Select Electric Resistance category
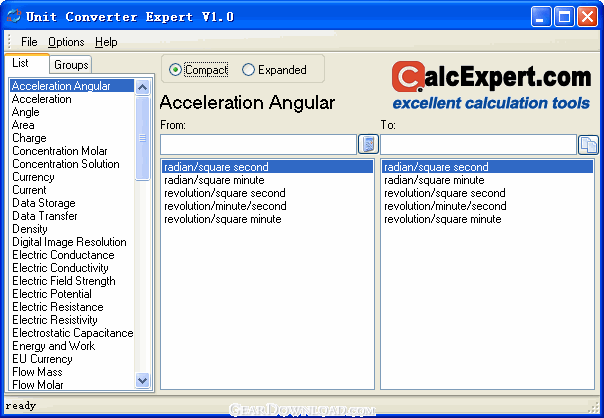The width and height of the screenshot is (604, 418). tap(72, 307)
